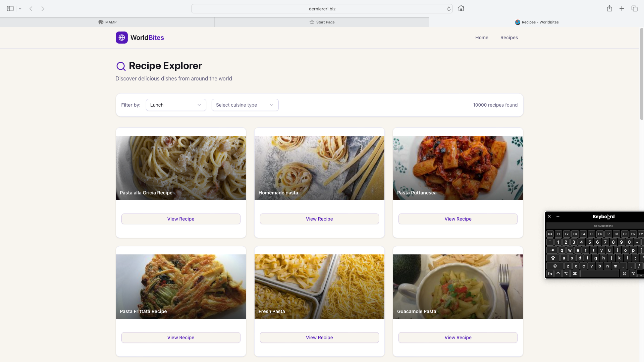The image size is (644, 362).
Task: Switch to the MAMP tab
Action: [x=107, y=22]
